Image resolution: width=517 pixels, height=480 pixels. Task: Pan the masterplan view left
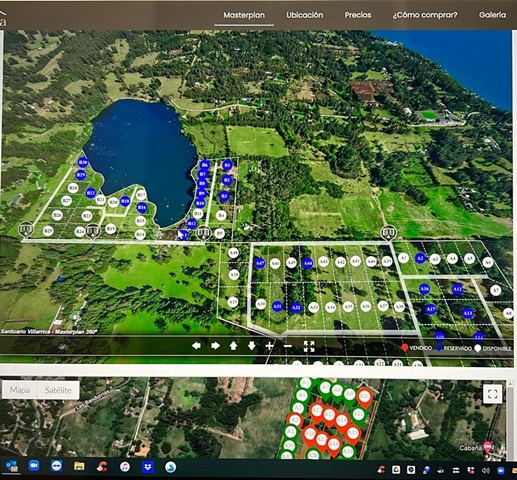[196, 346]
